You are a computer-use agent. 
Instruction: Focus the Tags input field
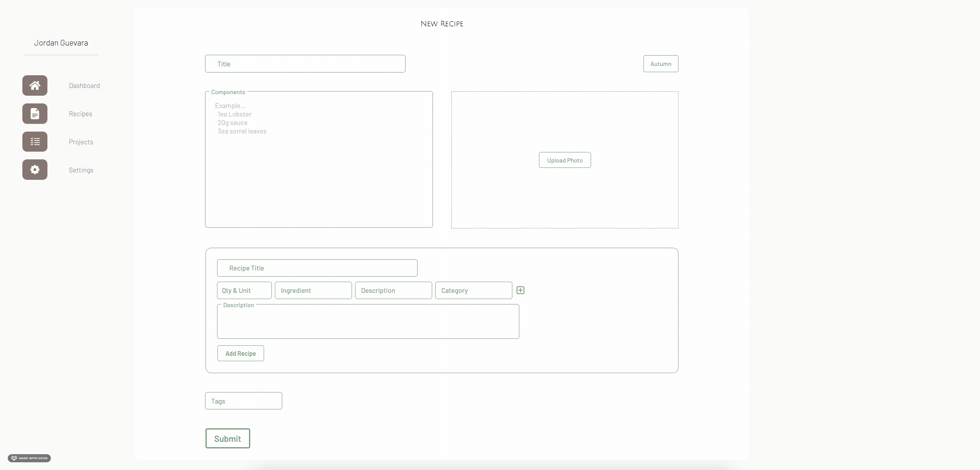(243, 401)
